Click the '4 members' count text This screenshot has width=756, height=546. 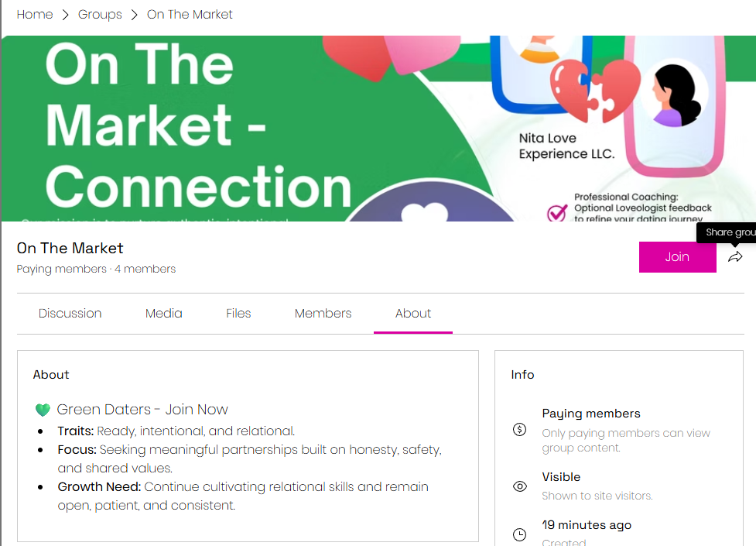pyautogui.click(x=145, y=270)
